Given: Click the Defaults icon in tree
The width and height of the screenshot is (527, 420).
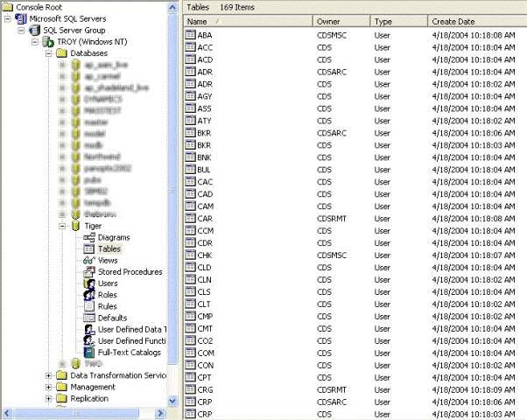Looking at the screenshot, I should pyautogui.click(x=89, y=318).
